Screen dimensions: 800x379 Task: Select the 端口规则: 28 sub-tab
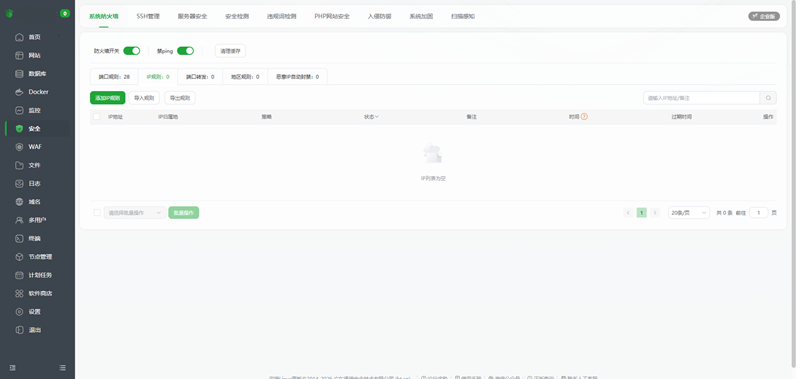coord(114,77)
